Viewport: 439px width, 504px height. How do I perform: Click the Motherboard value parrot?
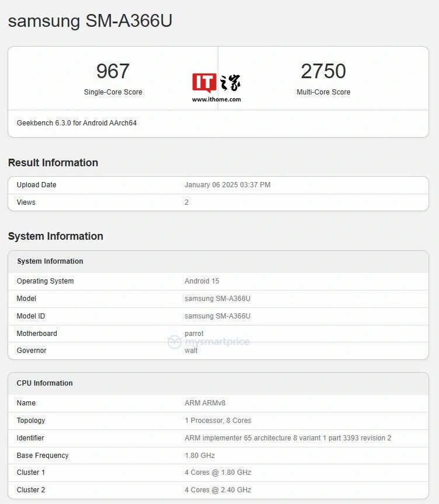tap(194, 334)
